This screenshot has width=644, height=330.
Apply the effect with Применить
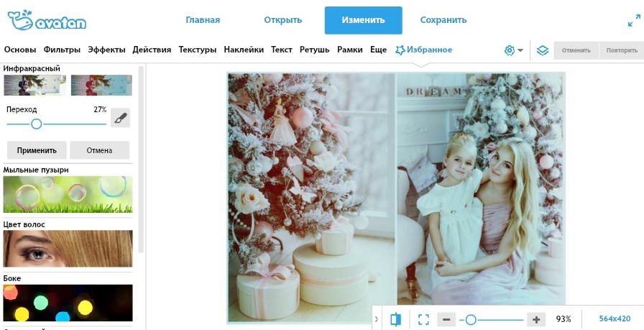point(37,150)
